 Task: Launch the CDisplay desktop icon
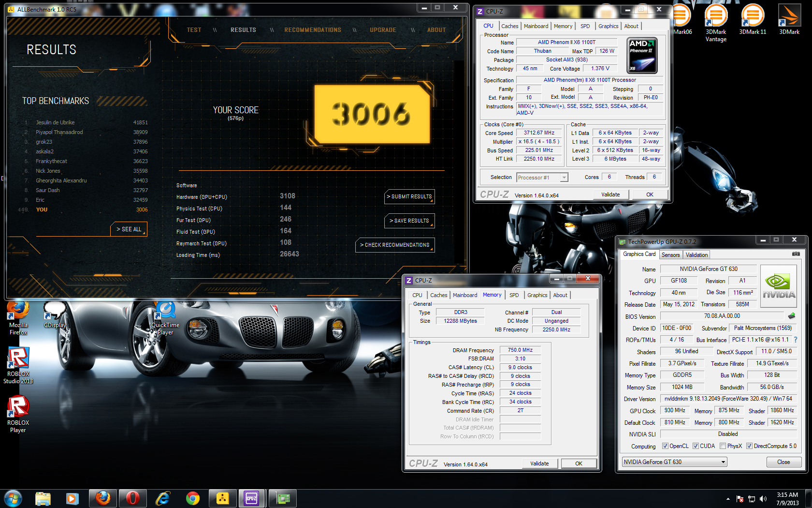[x=55, y=314]
